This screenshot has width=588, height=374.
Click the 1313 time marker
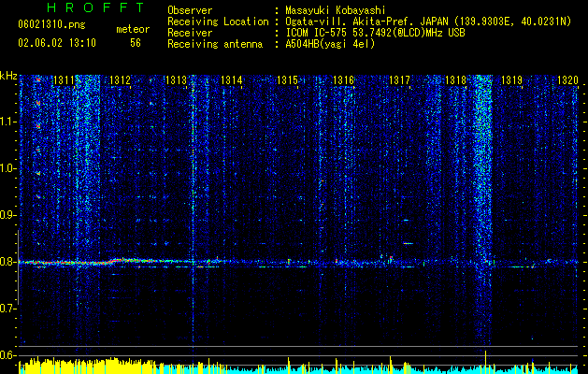176,80
